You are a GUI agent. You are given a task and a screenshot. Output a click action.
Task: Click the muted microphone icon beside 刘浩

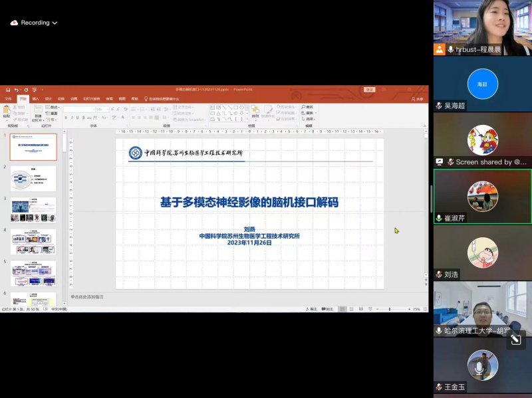coord(439,274)
